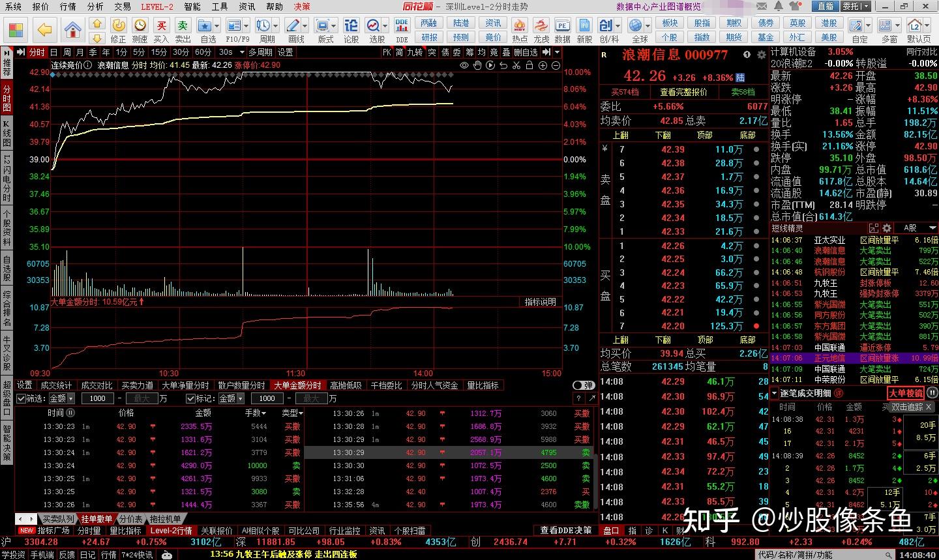Image resolution: width=939 pixels, height=560 pixels.
Task: Click the 两融 button
Action: [429, 23]
